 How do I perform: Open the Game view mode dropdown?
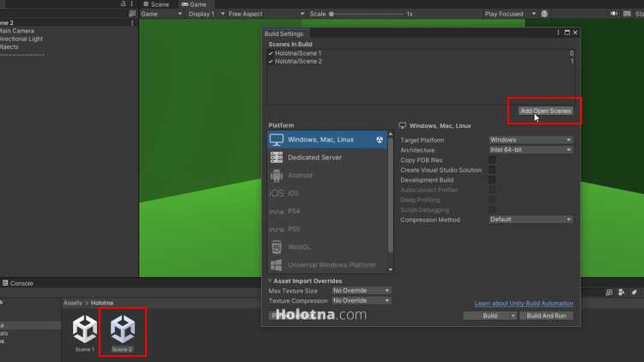tap(161, 14)
